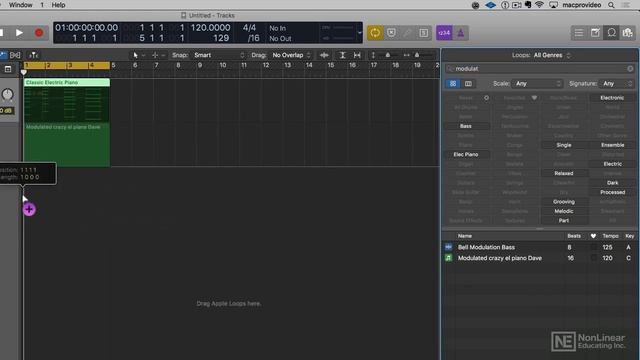This screenshot has width=640, height=360.
Task: Click the No In MIDI indicator
Action: (278, 28)
